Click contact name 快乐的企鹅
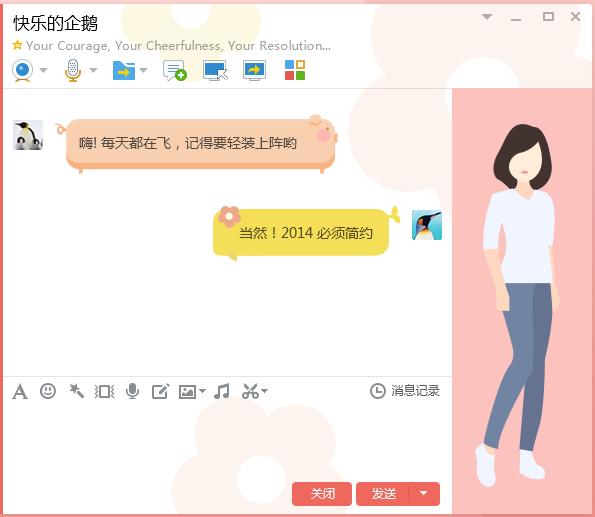Viewport: 595px width, 517px height. (x=55, y=24)
